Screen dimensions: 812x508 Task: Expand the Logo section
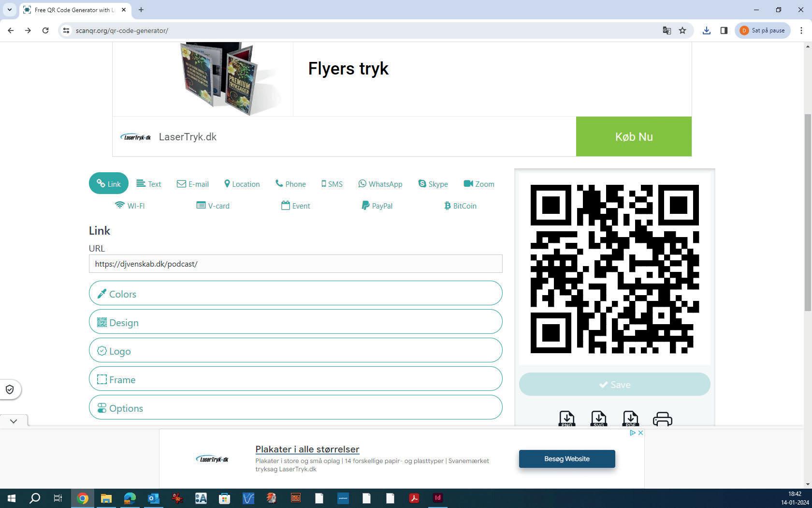295,350
